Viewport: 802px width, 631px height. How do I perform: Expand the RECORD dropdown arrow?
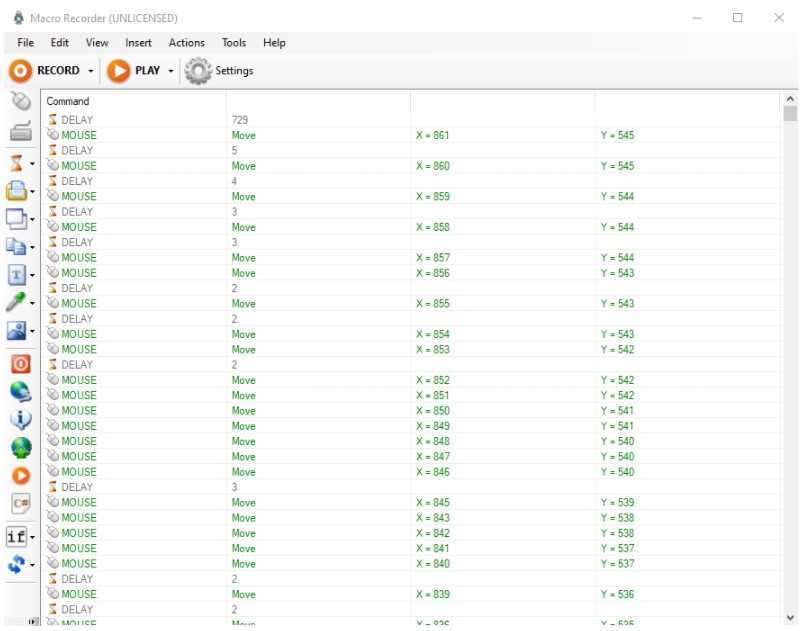pyautogui.click(x=91, y=71)
